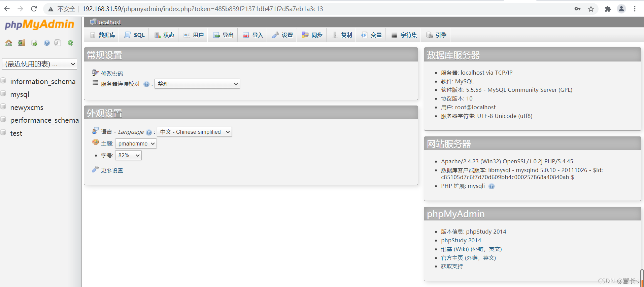The width and height of the screenshot is (644, 287).
Task: Click the theme palette icon beside 主题
Action: pos(95,142)
